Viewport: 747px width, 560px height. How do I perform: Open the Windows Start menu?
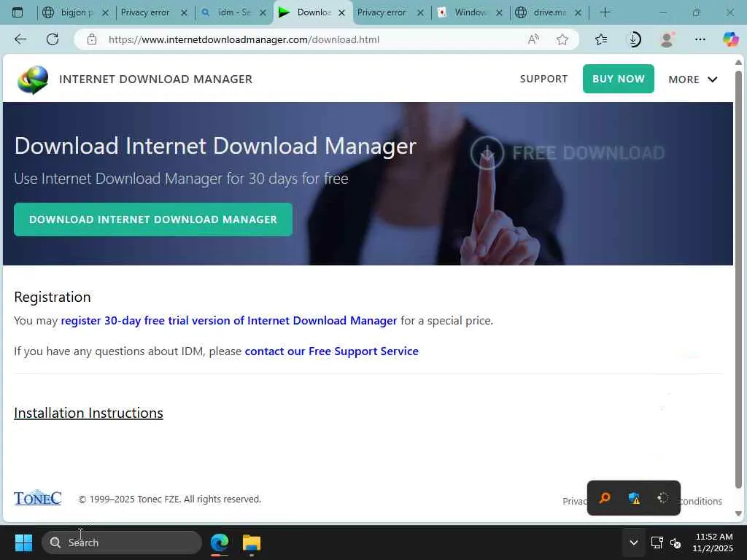pos(23,542)
